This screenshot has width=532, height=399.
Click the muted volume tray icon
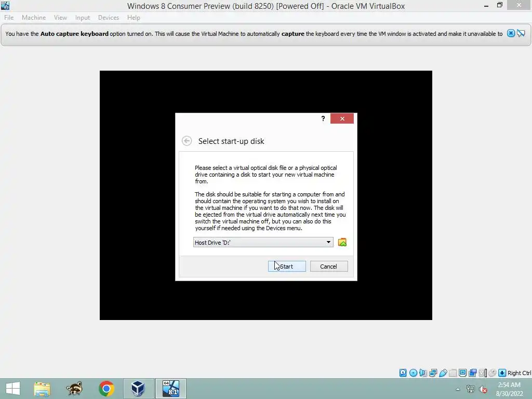[483, 389]
